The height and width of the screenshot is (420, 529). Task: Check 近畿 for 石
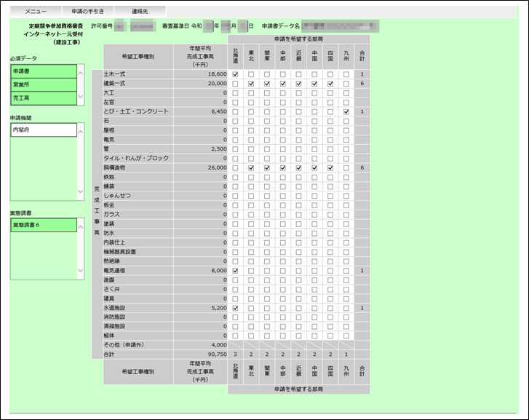pyautogui.click(x=298, y=121)
